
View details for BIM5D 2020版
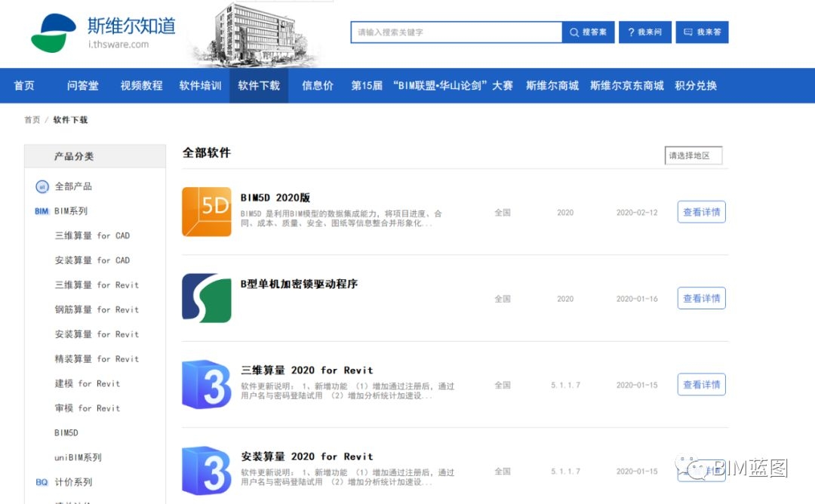tap(702, 212)
